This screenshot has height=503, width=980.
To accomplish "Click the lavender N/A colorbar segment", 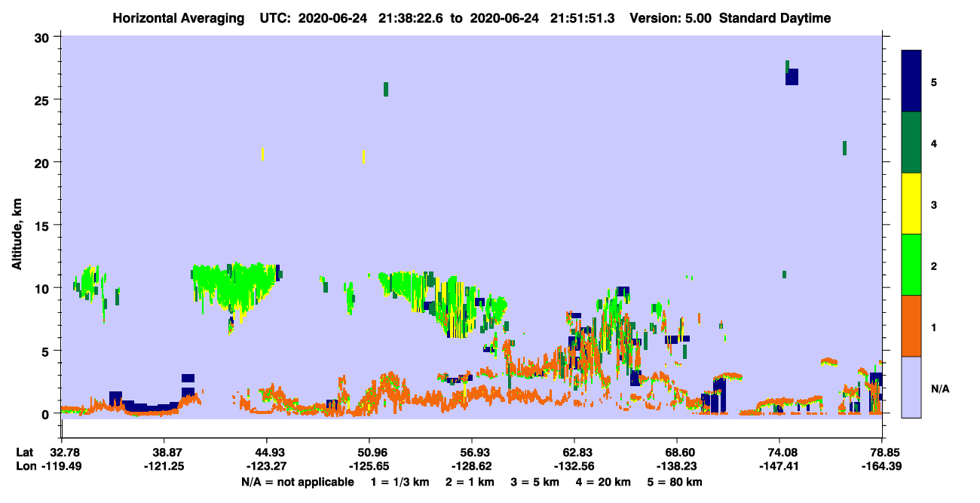I will click(911, 387).
